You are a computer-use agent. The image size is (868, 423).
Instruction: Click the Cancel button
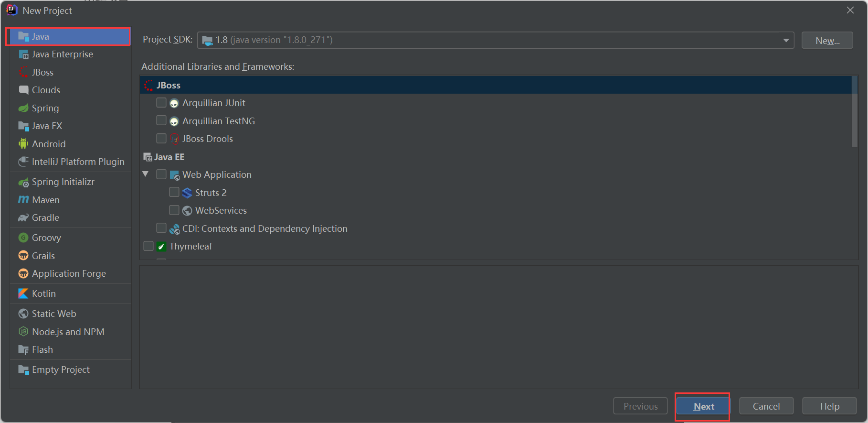(x=766, y=406)
